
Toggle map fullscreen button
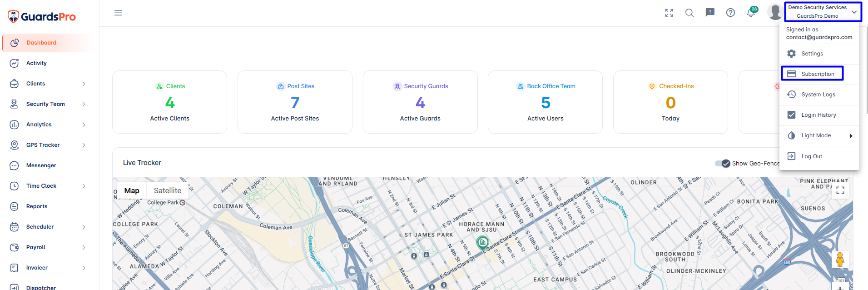coord(840,190)
